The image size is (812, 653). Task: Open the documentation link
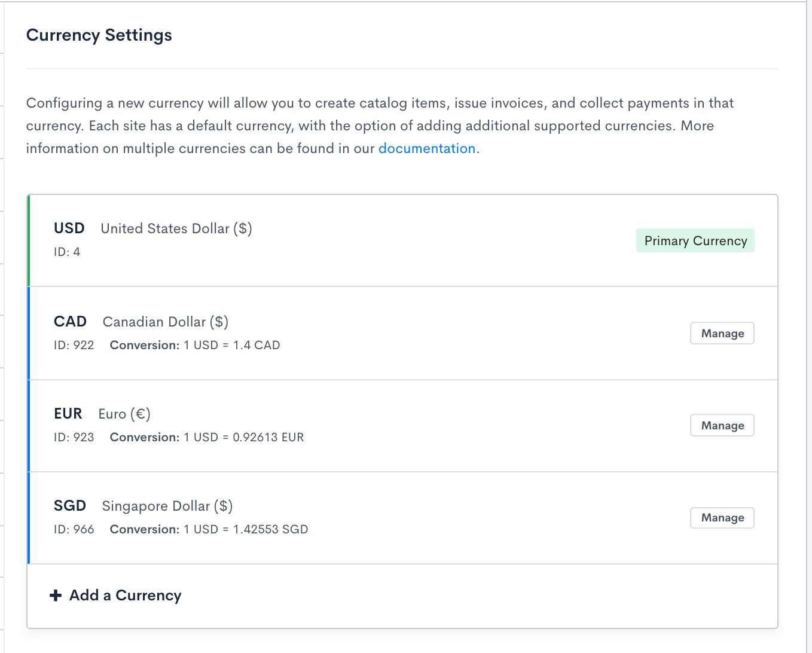click(x=426, y=148)
